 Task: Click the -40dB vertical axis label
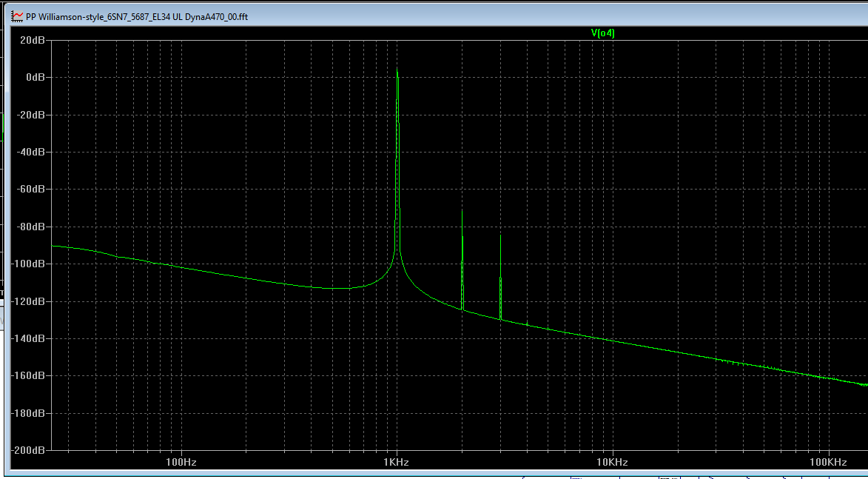32,152
